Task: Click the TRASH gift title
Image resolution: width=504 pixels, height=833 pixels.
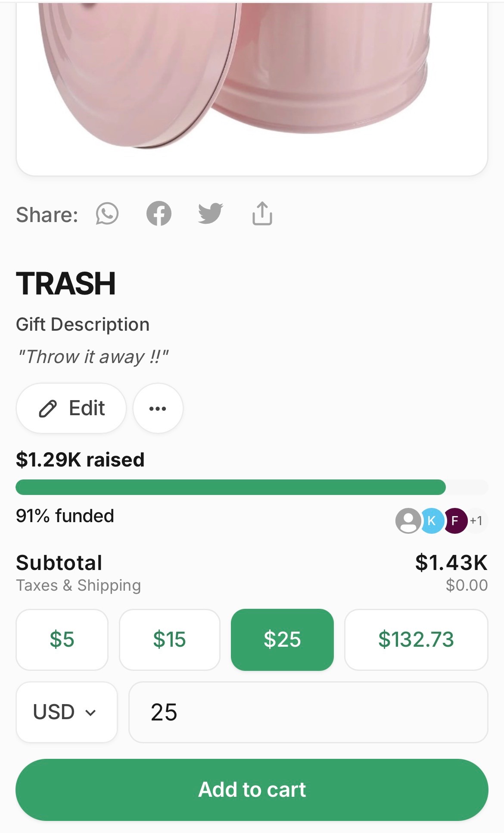Action: point(66,284)
